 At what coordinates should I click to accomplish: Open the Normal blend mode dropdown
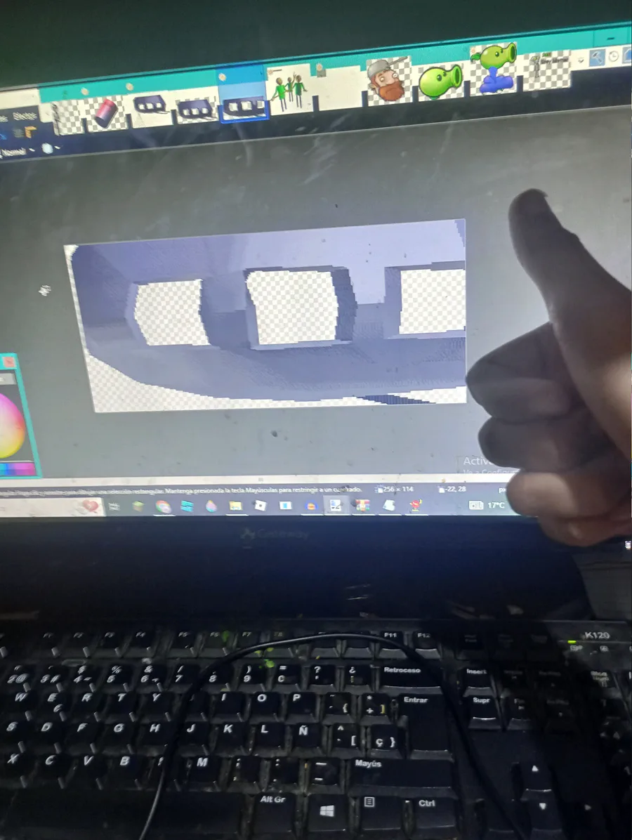point(18,152)
